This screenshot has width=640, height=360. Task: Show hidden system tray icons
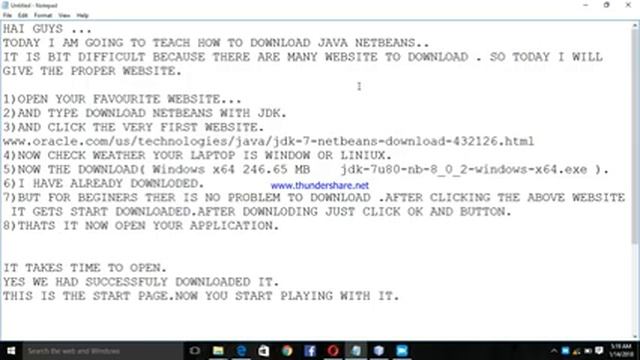(x=553, y=351)
